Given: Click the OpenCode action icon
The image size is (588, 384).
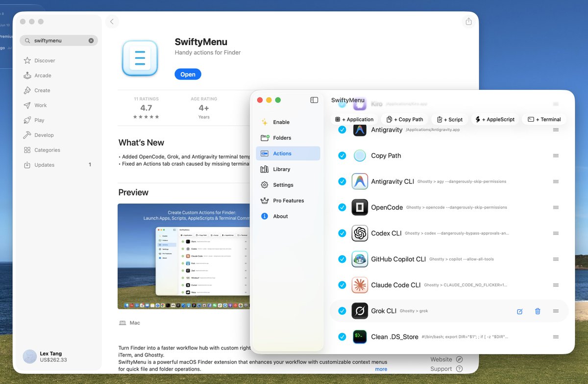Looking at the screenshot, I should coord(360,207).
